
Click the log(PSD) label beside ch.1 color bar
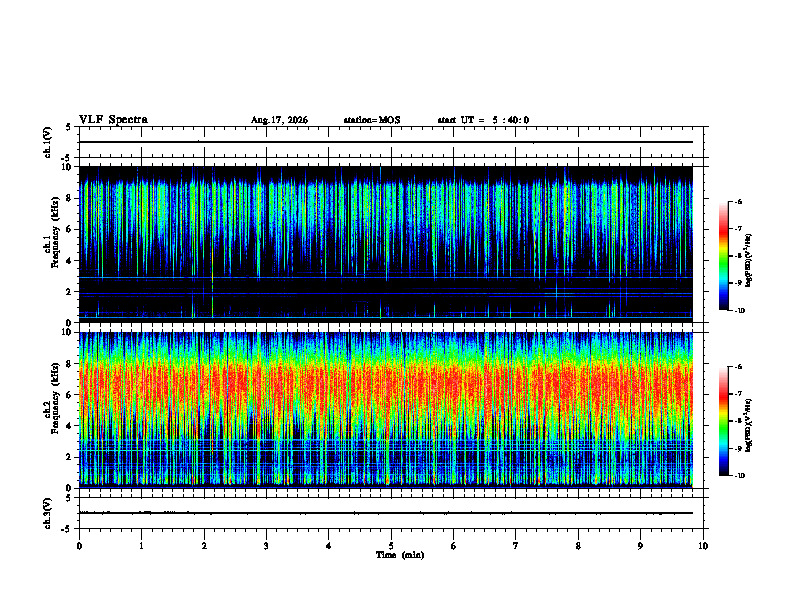tap(749, 261)
